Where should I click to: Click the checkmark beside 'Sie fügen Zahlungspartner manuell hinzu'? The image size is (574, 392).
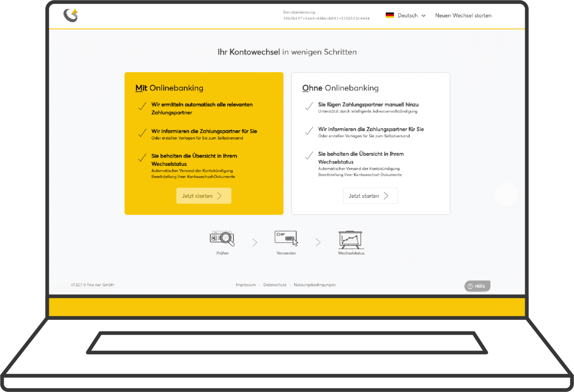[309, 107]
